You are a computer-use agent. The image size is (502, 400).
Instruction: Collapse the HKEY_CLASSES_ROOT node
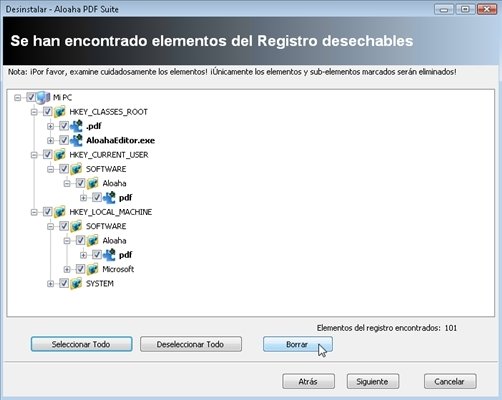click(34, 112)
